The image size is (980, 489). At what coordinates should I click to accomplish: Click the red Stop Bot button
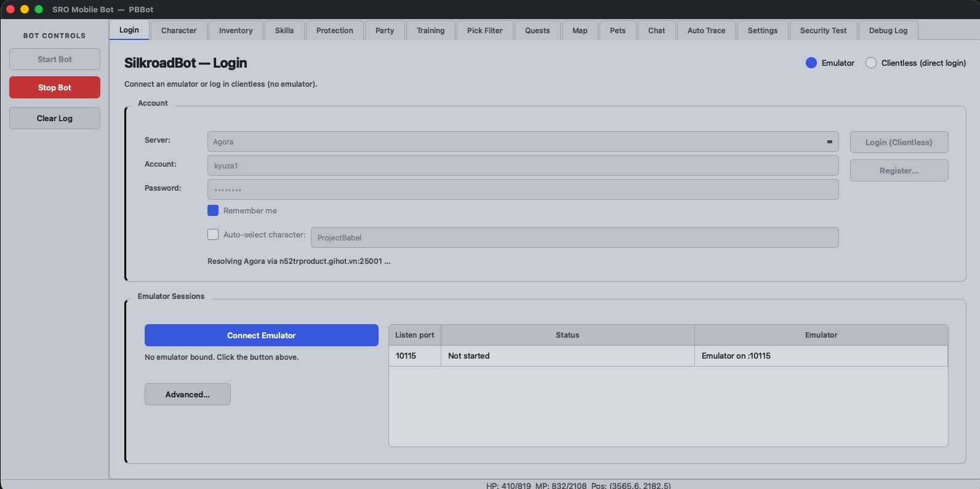[x=55, y=87]
